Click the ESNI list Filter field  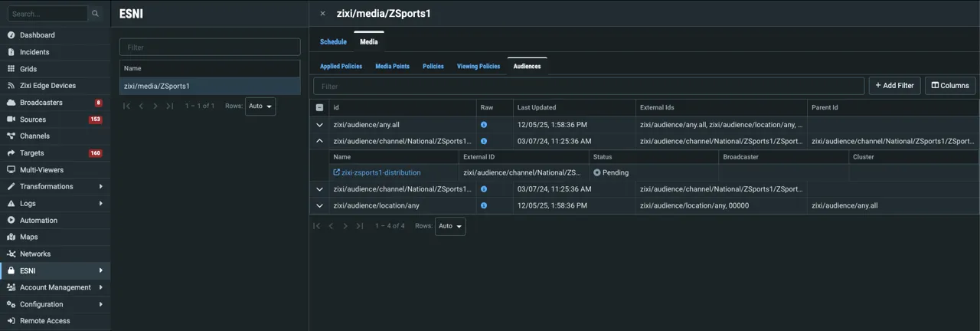(x=210, y=48)
